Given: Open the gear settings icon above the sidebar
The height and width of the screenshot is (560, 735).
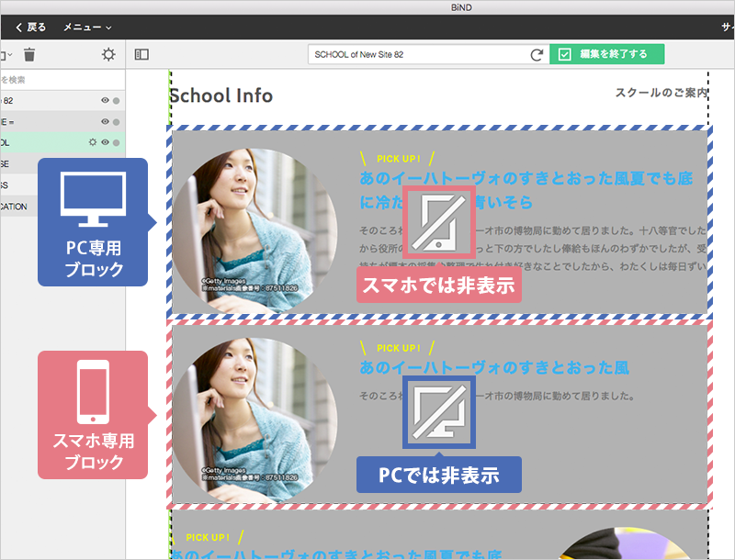Looking at the screenshot, I should point(107,55).
